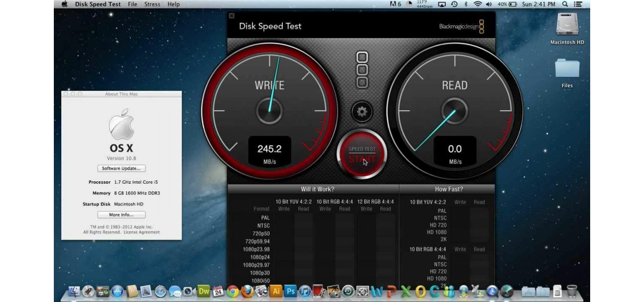Viewport: 644px width, 302px height.
Task: Launch Firefox from the dock
Action: (x=247, y=290)
